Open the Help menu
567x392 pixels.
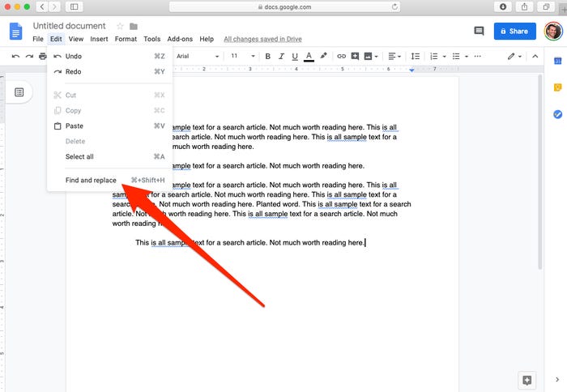tap(207, 39)
